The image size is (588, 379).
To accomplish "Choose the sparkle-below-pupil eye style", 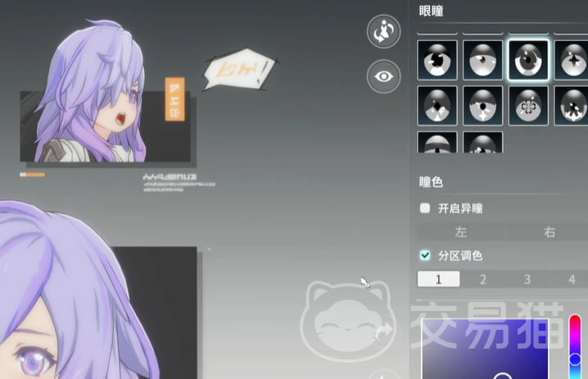I will tap(482, 106).
